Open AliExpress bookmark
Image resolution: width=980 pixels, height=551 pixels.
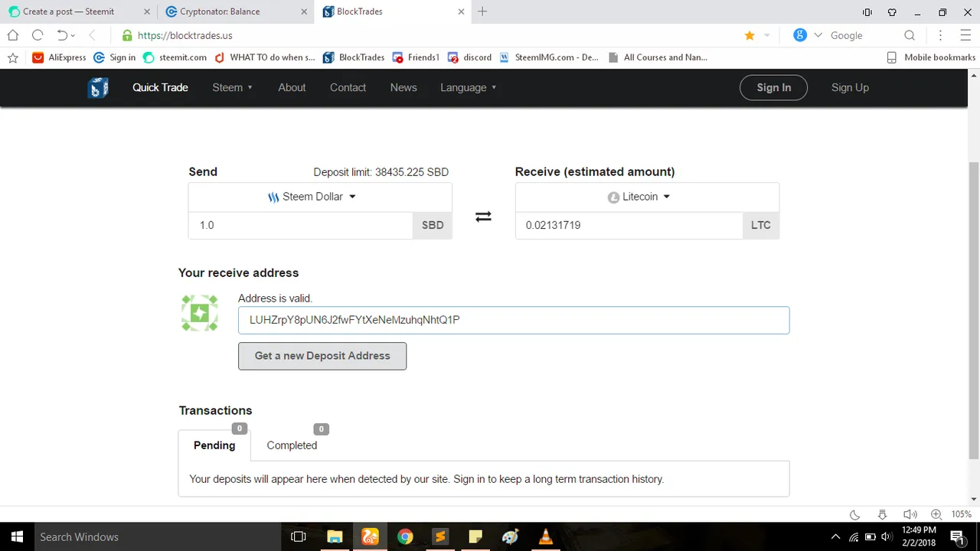(59, 57)
